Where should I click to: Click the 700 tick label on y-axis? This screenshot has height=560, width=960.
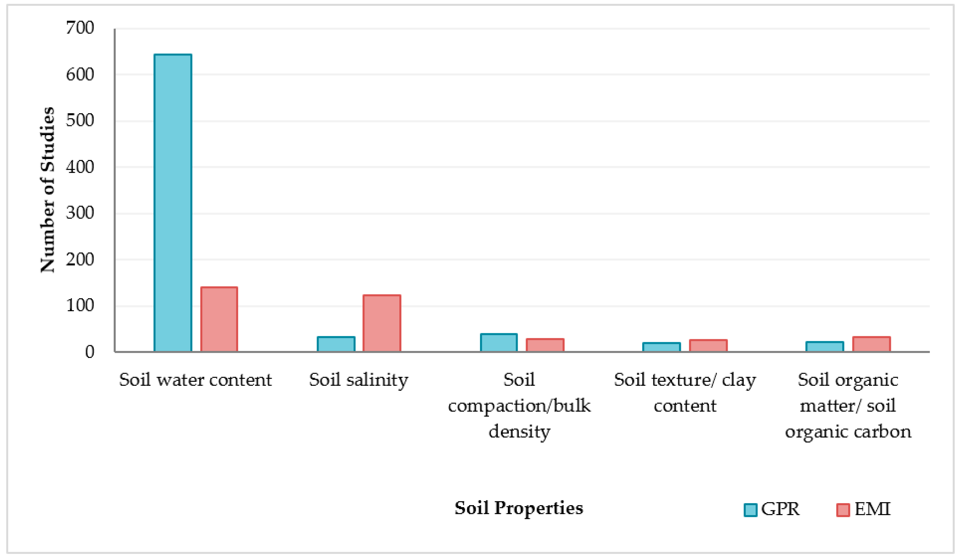(x=80, y=28)
